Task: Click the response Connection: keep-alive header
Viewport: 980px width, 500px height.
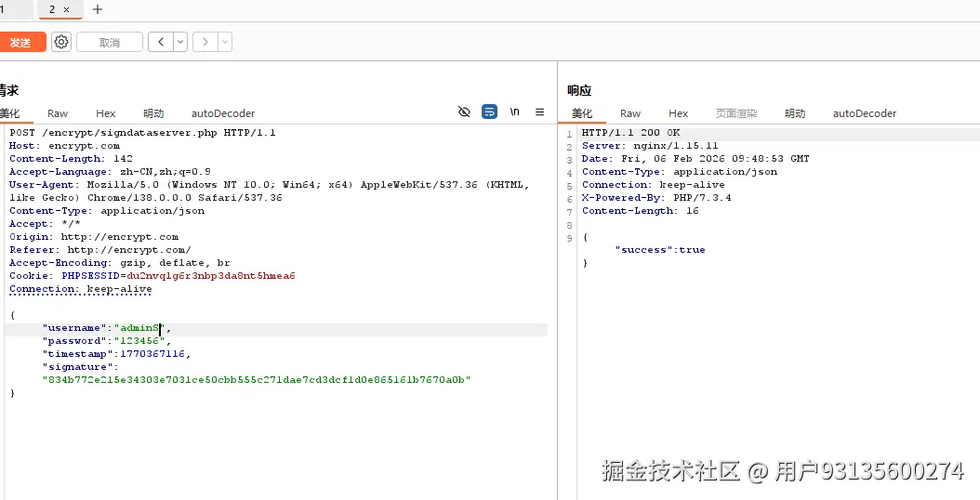Action: tap(653, 185)
